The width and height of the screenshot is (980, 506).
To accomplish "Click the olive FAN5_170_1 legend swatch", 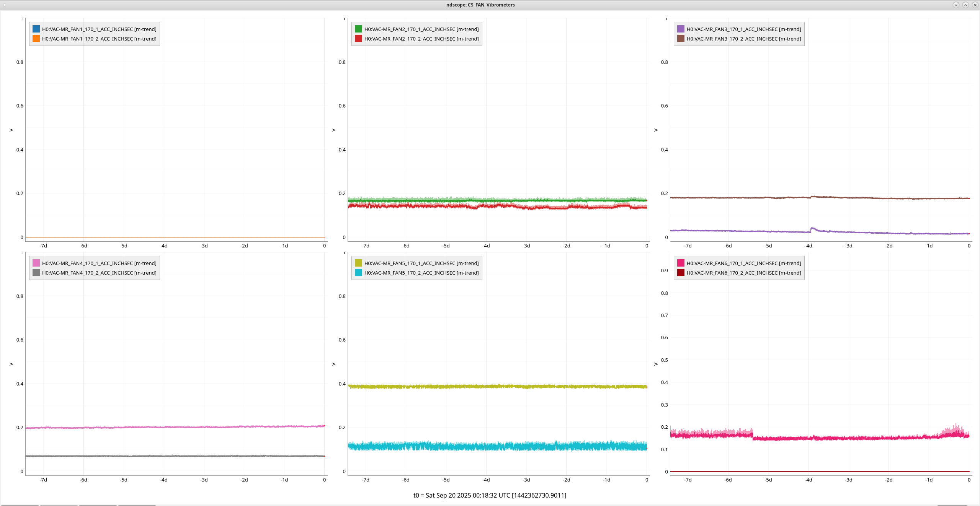I will point(358,263).
